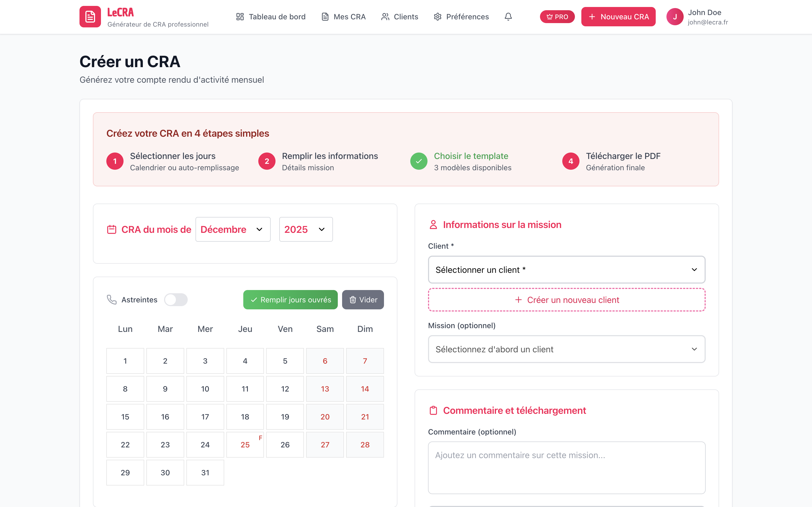Click the John Doe avatar

[675, 16]
